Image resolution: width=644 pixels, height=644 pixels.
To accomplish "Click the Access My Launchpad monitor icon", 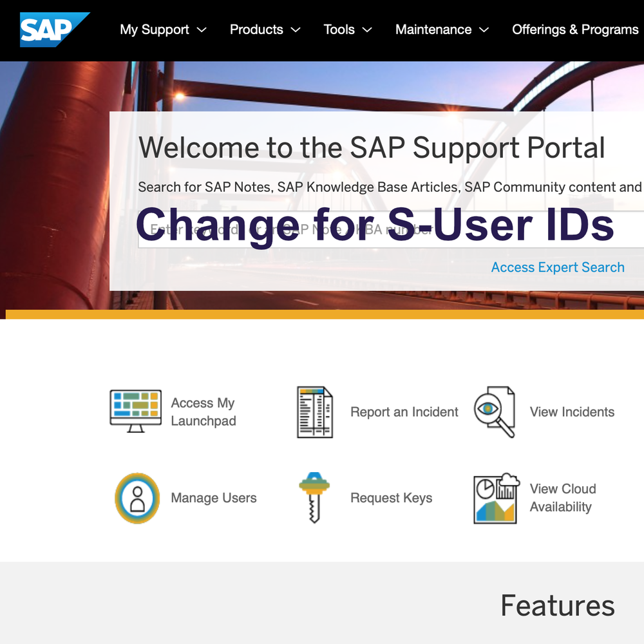I will [x=135, y=411].
